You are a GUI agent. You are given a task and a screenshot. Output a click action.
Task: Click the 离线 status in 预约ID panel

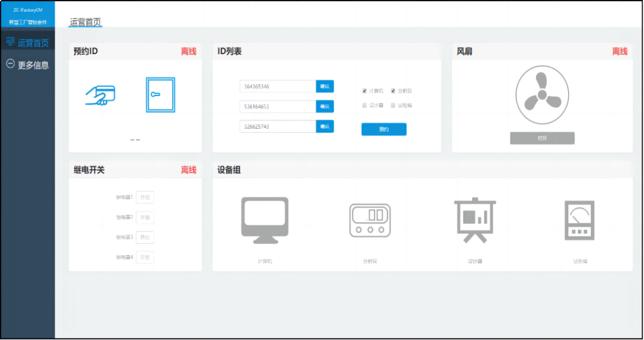[x=189, y=51]
